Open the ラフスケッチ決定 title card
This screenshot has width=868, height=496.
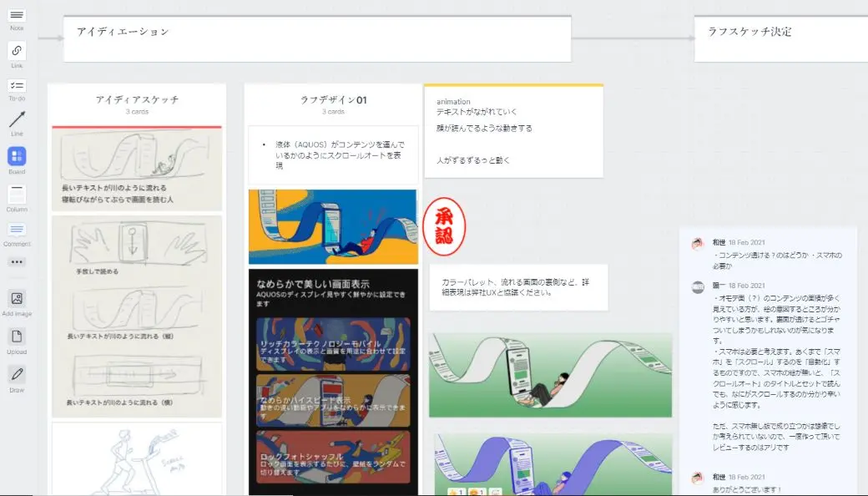pyautogui.click(x=781, y=38)
